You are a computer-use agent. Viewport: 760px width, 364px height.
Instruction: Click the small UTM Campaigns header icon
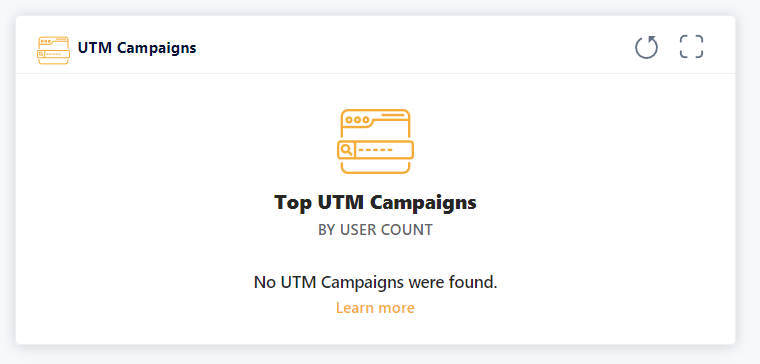pyautogui.click(x=53, y=50)
